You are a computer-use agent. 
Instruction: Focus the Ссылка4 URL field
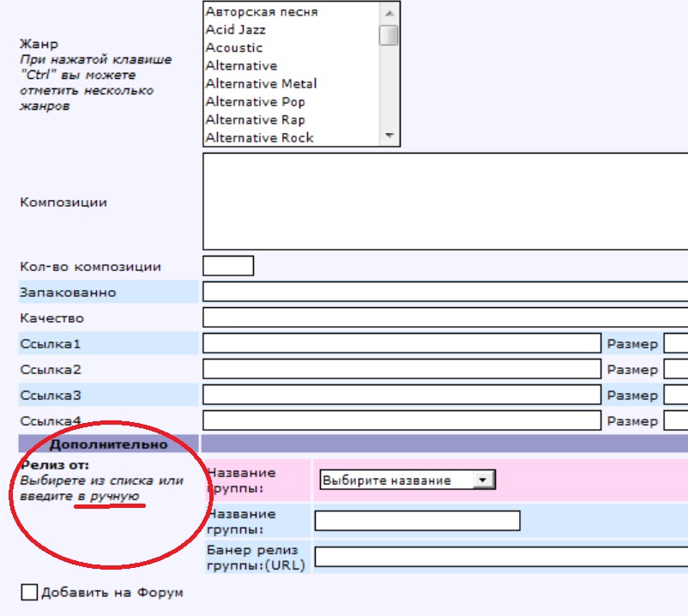402,420
